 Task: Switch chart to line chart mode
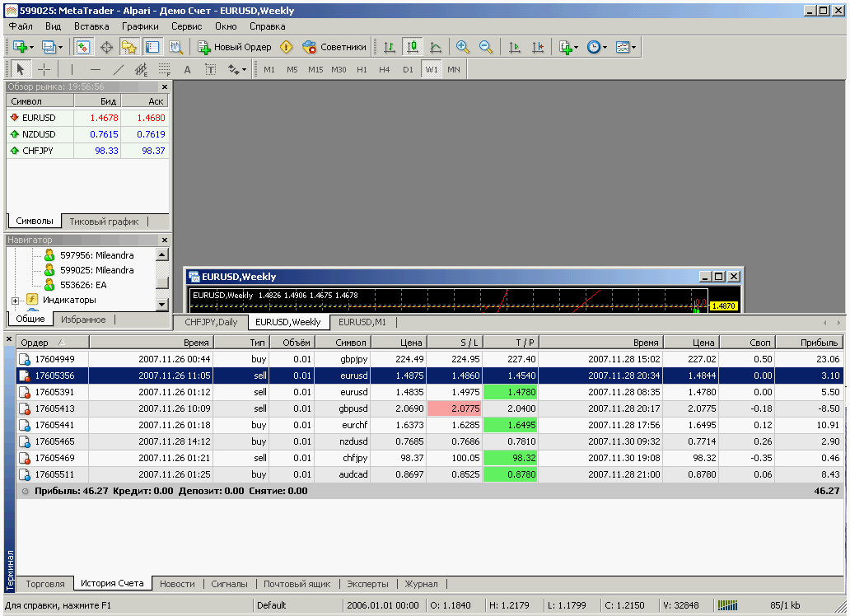click(436, 47)
